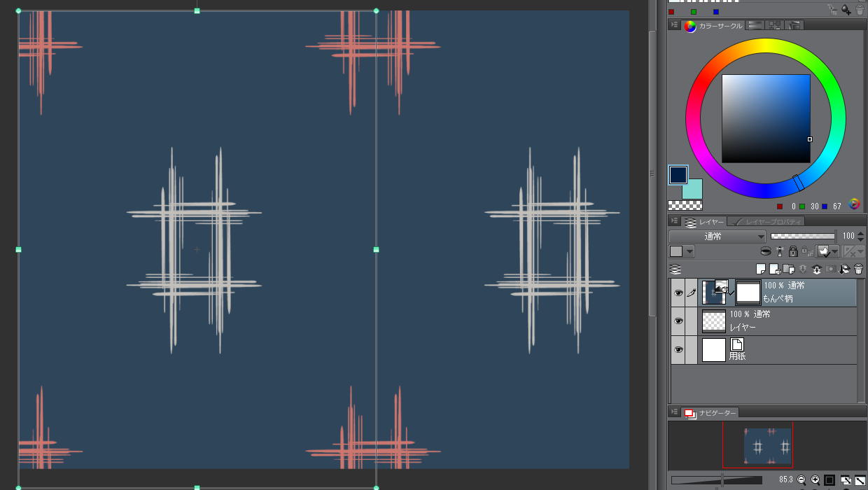The width and height of the screenshot is (868, 490).
Task: Select the light cyan sub color swatch
Action: (692, 189)
